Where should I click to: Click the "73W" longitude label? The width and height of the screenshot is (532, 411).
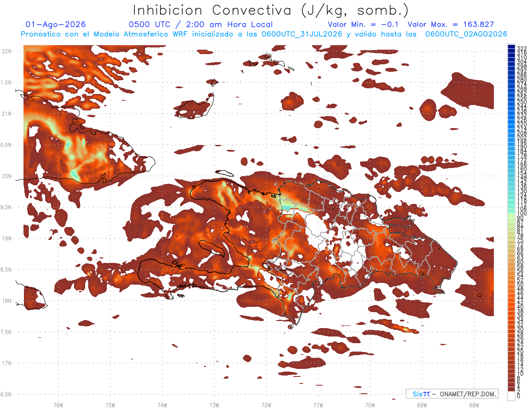(214, 405)
